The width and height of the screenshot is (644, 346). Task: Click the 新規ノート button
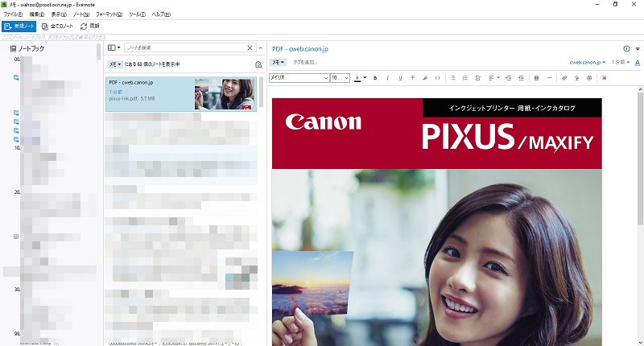tap(19, 27)
